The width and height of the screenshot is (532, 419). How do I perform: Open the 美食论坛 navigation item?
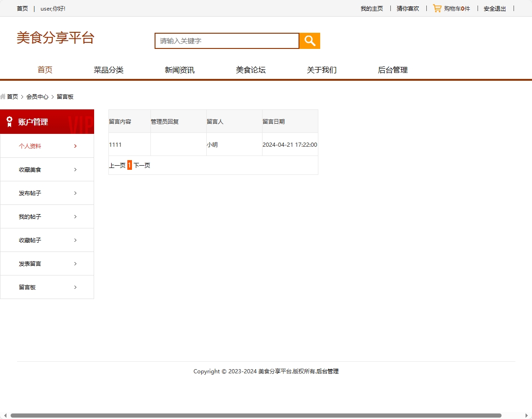251,70
